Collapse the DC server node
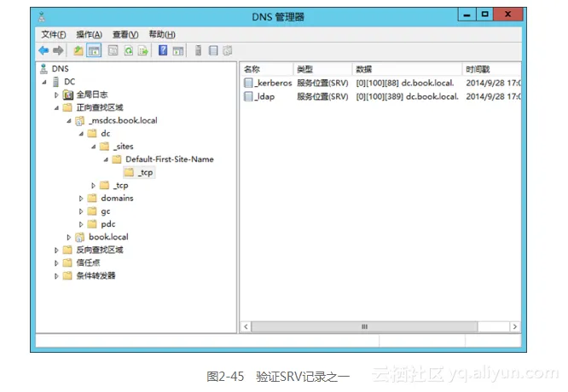This screenshot has width=568, height=392. [x=44, y=82]
